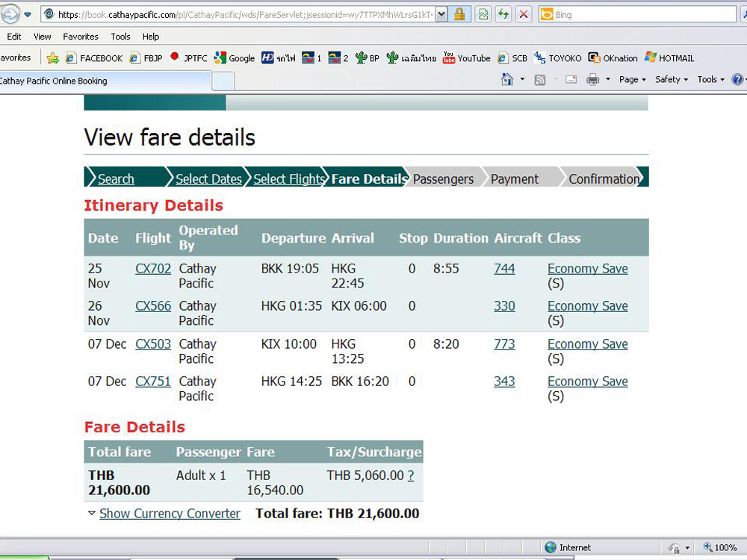The width and height of the screenshot is (747, 560).
Task: Open the JPTFC favorite
Action: tap(189, 58)
